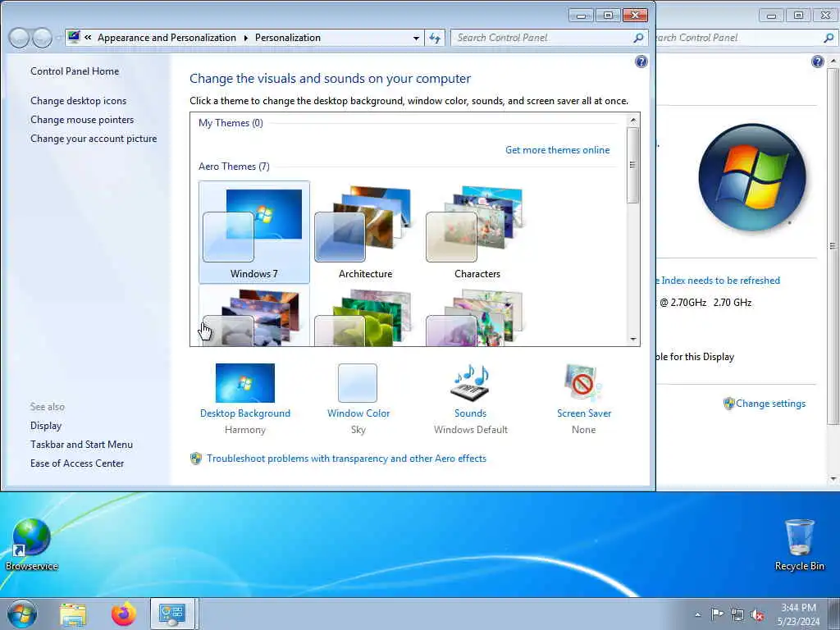The image size is (840, 630).
Task: Open Change your account picture
Action: tap(94, 138)
